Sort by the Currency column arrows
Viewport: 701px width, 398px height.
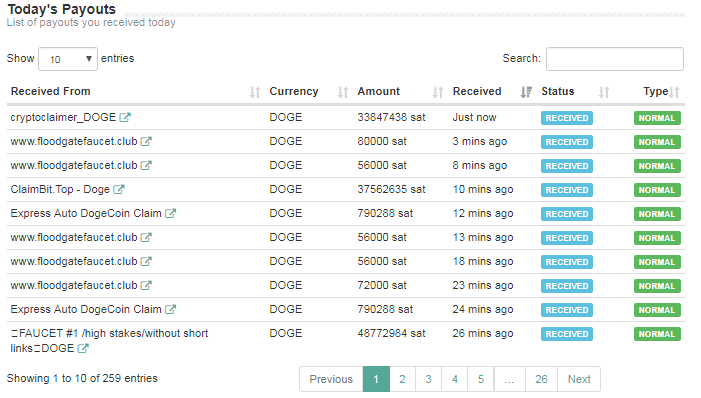[x=343, y=92]
